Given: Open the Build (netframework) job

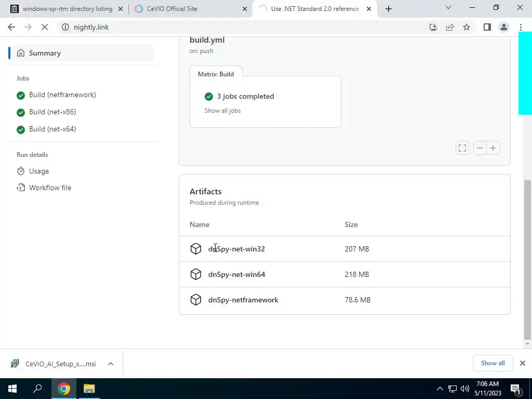Looking at the screenshot, I should tap(62, 95).
